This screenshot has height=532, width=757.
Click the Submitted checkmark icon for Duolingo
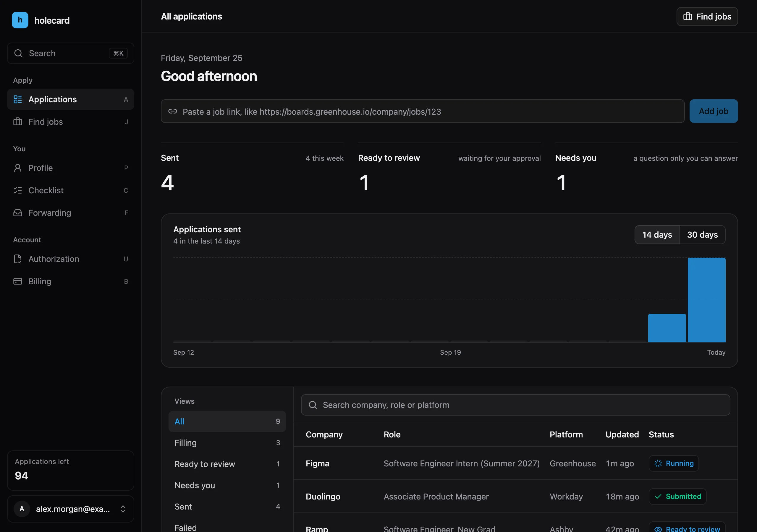click(x=658, y=497)
